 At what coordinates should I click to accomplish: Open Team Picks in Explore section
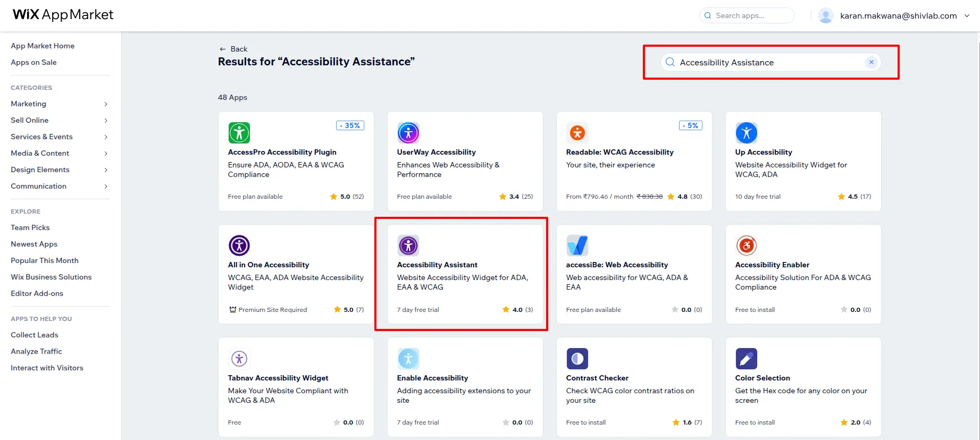30,227
